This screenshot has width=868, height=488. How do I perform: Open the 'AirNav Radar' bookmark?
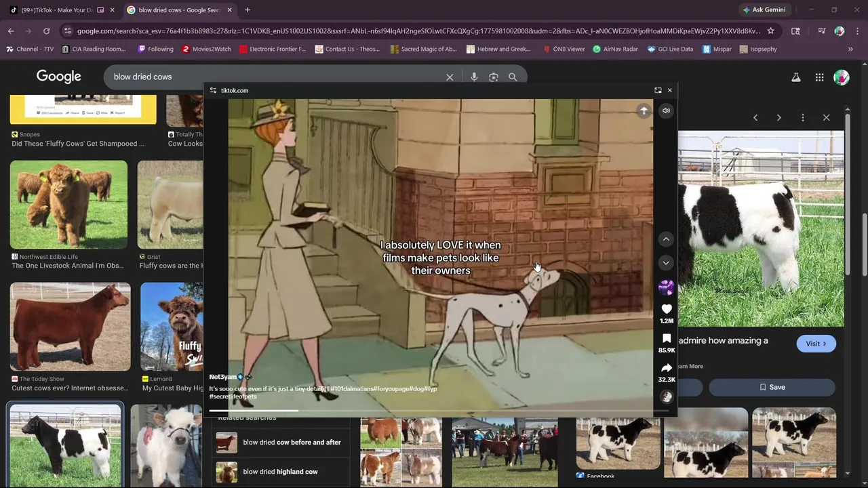(615, 49)
